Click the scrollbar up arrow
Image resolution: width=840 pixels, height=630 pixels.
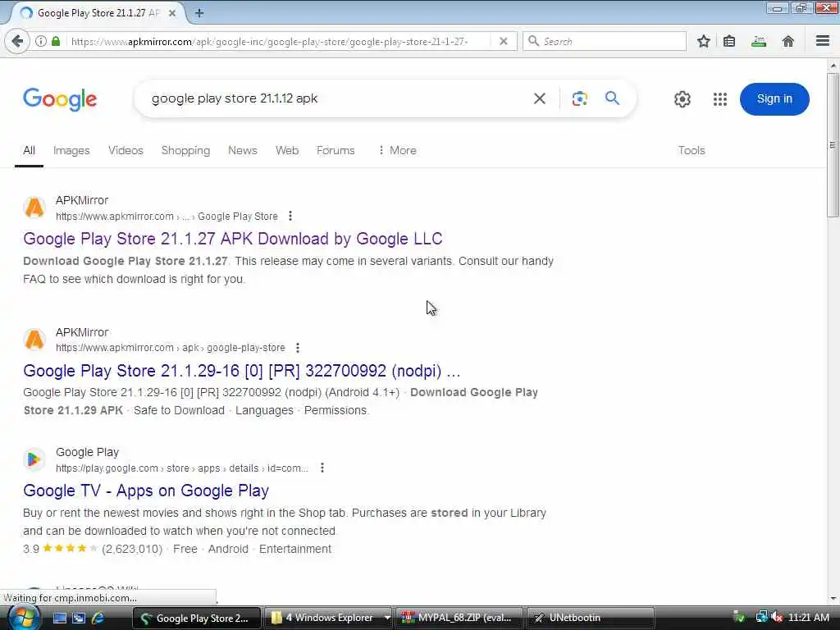[x=833, y=66]
